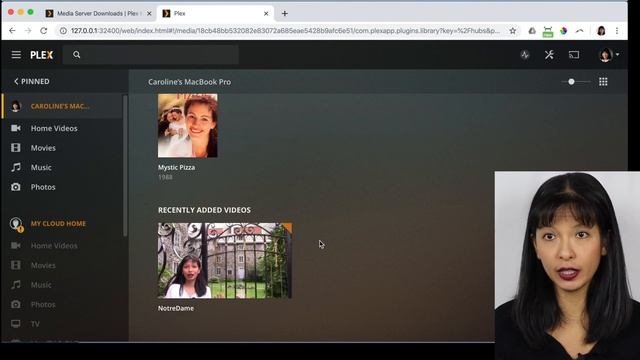Click the address bar URL
Image resolution: width=640 pixels, height=360 pixels.
285,31
